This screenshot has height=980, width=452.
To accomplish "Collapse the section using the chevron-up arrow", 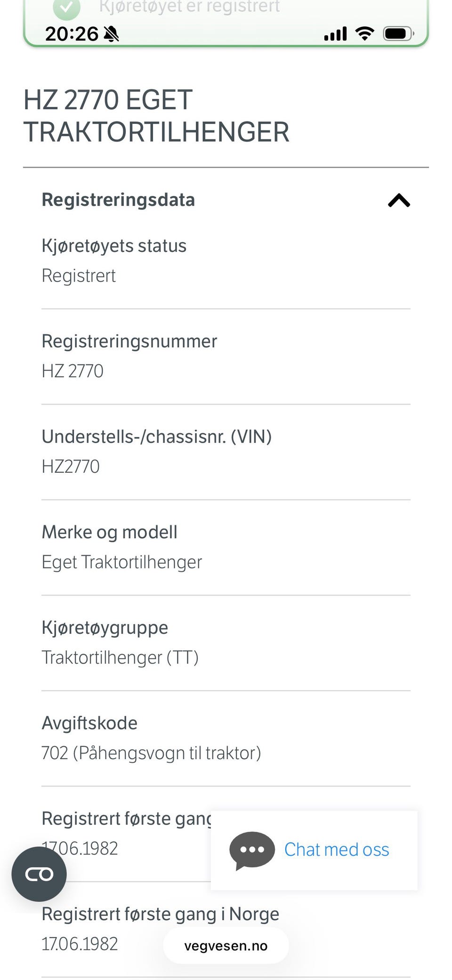I will [x=399, y=201].
